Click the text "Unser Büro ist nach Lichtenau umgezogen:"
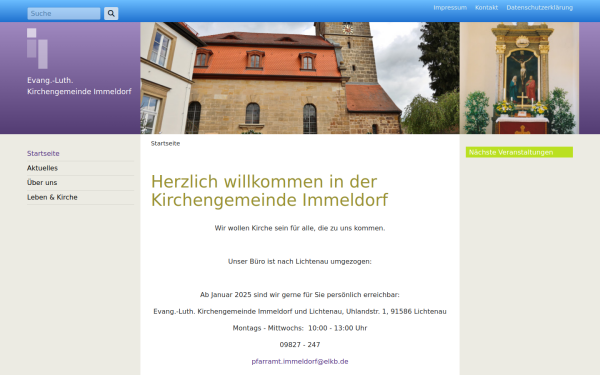Image resolution: width=600 pixels, height=375 pixels. [x=300, y=262]
